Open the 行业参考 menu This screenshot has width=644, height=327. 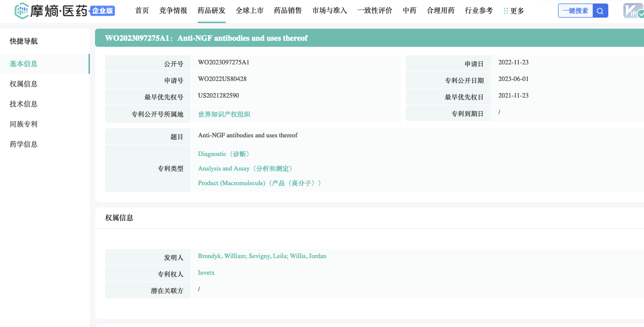[479, 11]
